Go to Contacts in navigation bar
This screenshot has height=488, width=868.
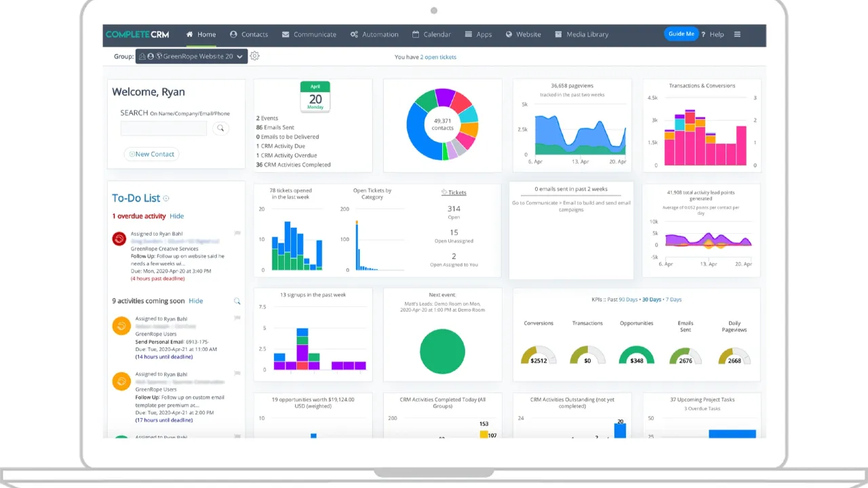pos(249,35)
